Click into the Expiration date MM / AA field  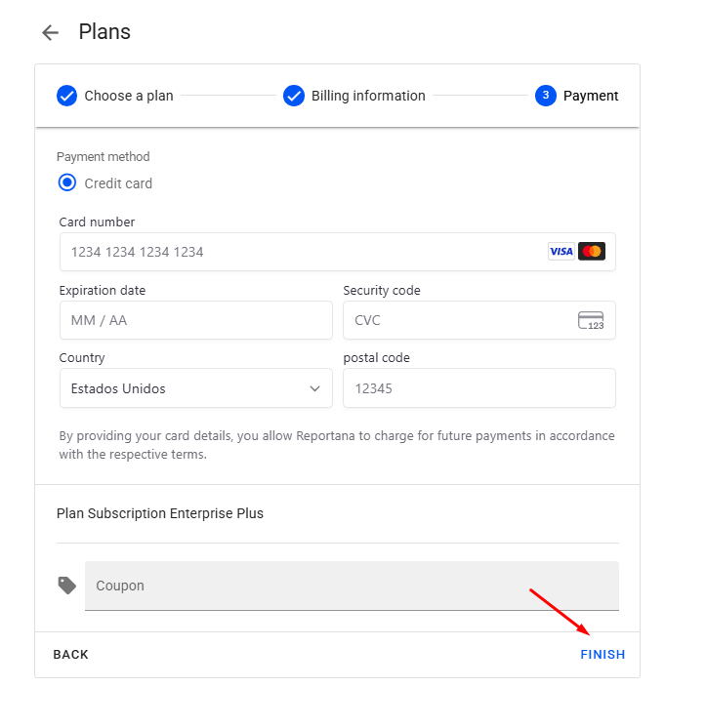tap(195, 320)
